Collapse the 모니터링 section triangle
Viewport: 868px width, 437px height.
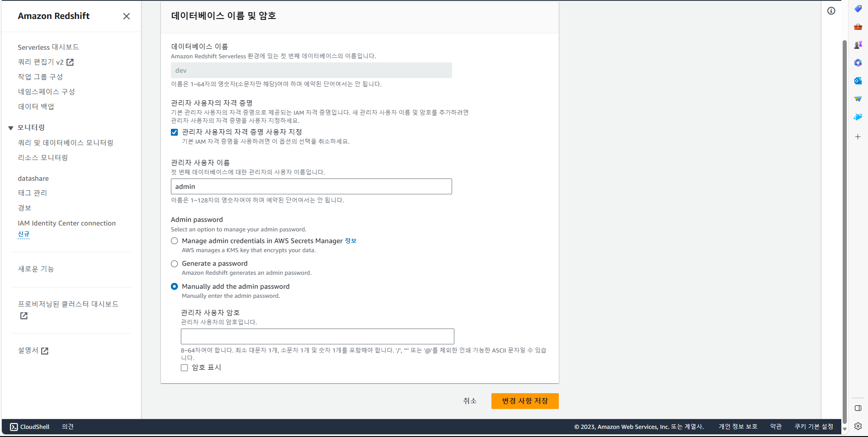click(11, 128)
